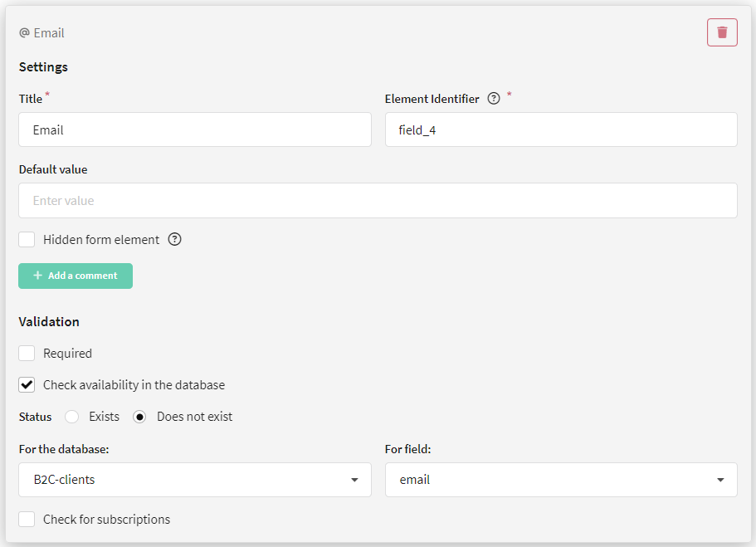Open Element Identifier help tooltip icon
The width and height of the screenshot is (756, 547).
(x=494, y=99)
